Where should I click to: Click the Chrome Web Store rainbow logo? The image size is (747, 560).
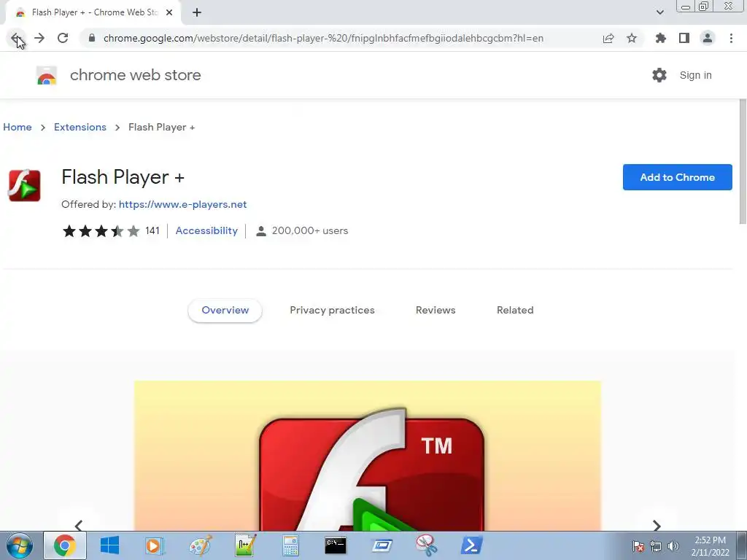pos(47,75)
